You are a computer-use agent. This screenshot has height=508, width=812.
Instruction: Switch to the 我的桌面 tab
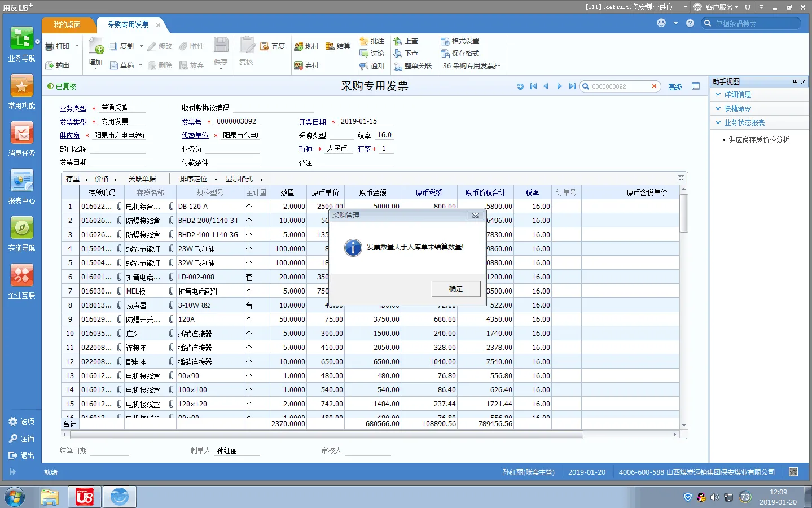tap(67, 25)
